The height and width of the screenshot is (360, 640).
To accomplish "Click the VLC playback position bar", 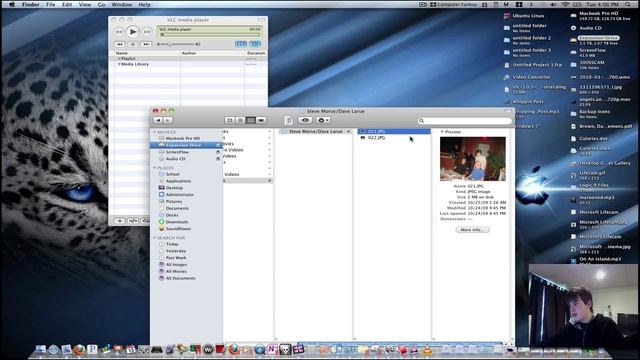I will (x=209, y=35).
